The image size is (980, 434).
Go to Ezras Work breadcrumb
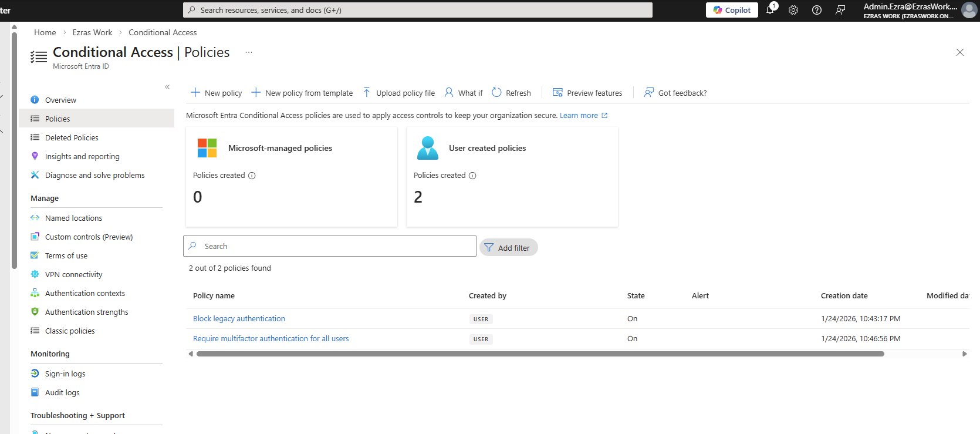92,32
